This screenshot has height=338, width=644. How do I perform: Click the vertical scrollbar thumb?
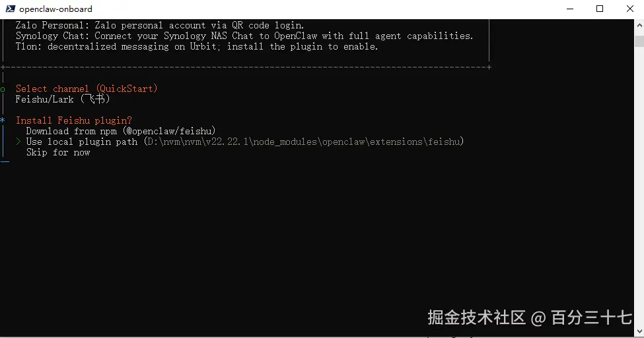pyautogui.click(x=639, y=41)
